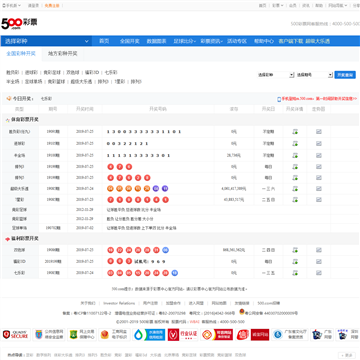Expand the blue 选择彩种 navigation dropdown
Viewport: 360px width, 360px height.
(46, 41)
